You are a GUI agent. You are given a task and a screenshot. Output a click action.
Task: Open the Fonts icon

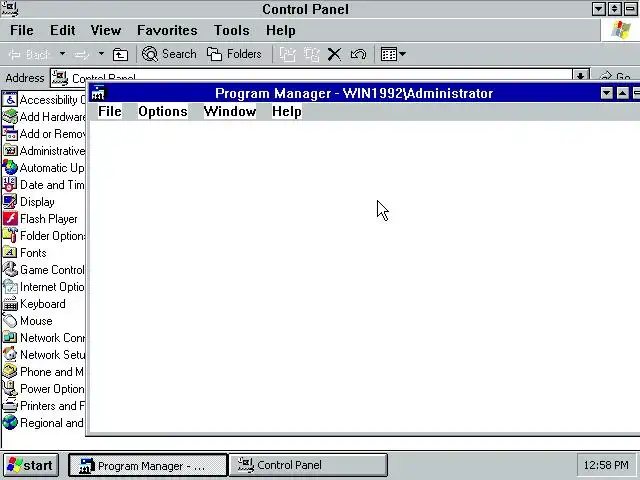(x=10, y=253)
